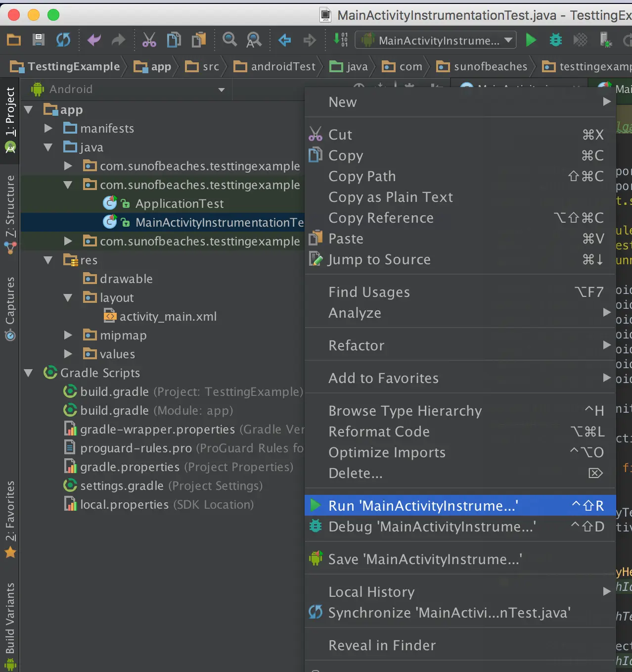Viewport: 632px width, 672px height.
Task: Collapse the res folder node
Action: (x=48, y=260)
